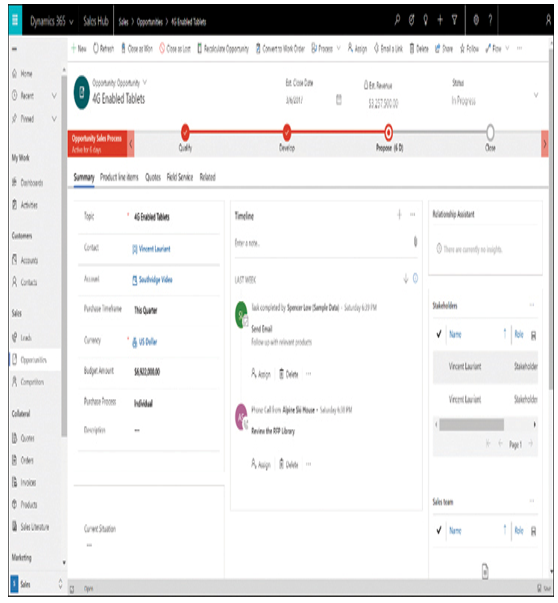Toggle the Stakeholders select-all checkmark
Viewport: 558px width, 603px height.
point(439,334)
